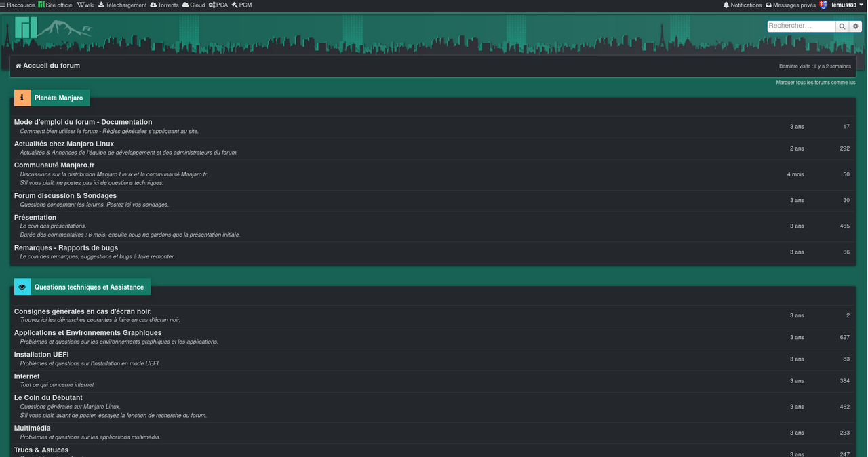Click the 462 count of Coin du Débutant

pyautogui.click(x=844, y=407)
